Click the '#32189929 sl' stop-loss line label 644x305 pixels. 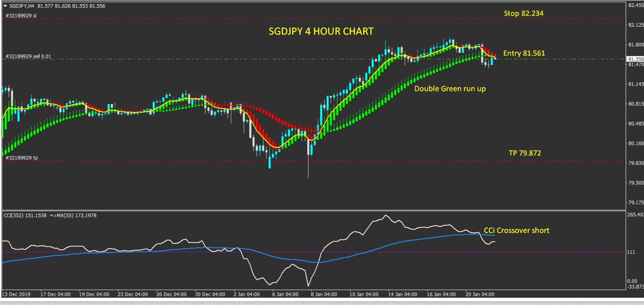point(21,16)
